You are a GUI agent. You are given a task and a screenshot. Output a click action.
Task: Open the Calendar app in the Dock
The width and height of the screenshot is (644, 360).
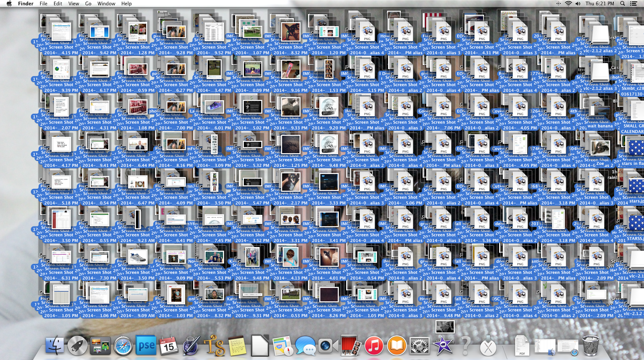point(169,346)
